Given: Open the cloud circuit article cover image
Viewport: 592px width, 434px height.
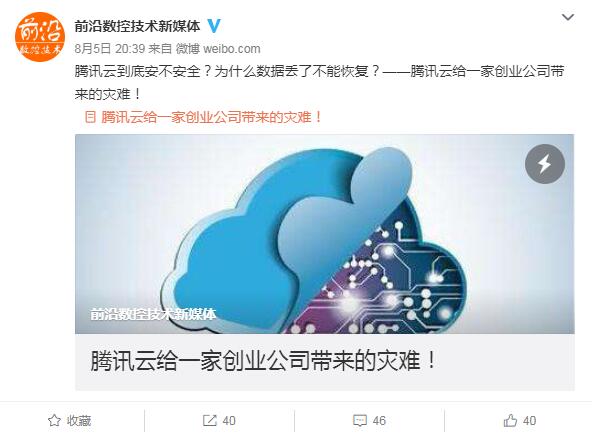Looking at the screenshot, I should 325,234.
